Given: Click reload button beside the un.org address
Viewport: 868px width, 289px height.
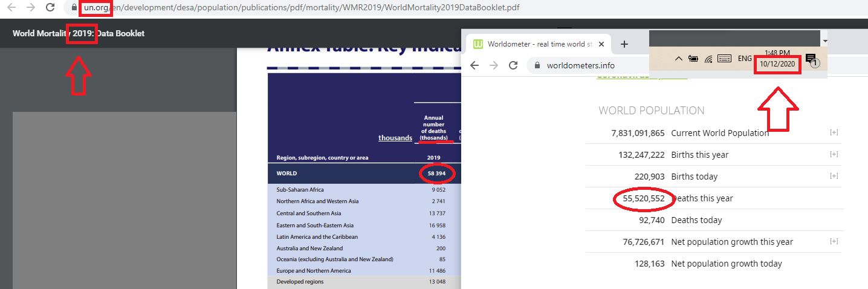Looking at the screenshot, I should tap(51, 8).
